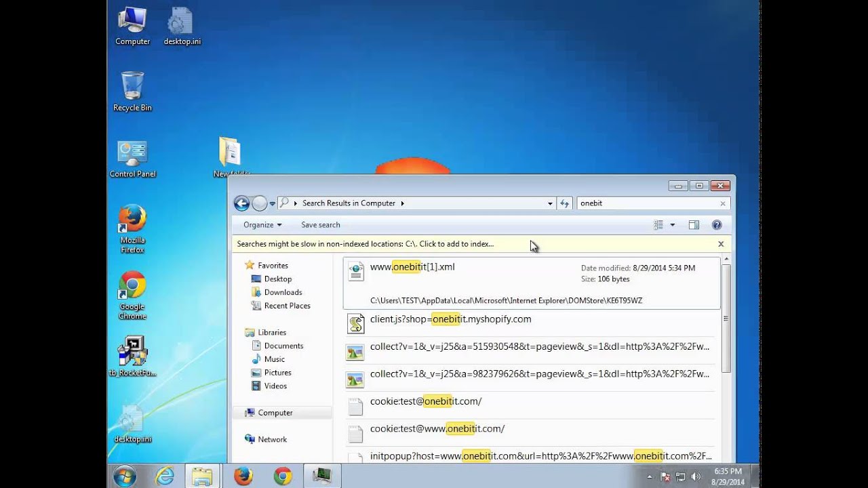The height and width of the screenshot is (488, 868).
Task: Open the Music library
Action: (x=274, y=359)
